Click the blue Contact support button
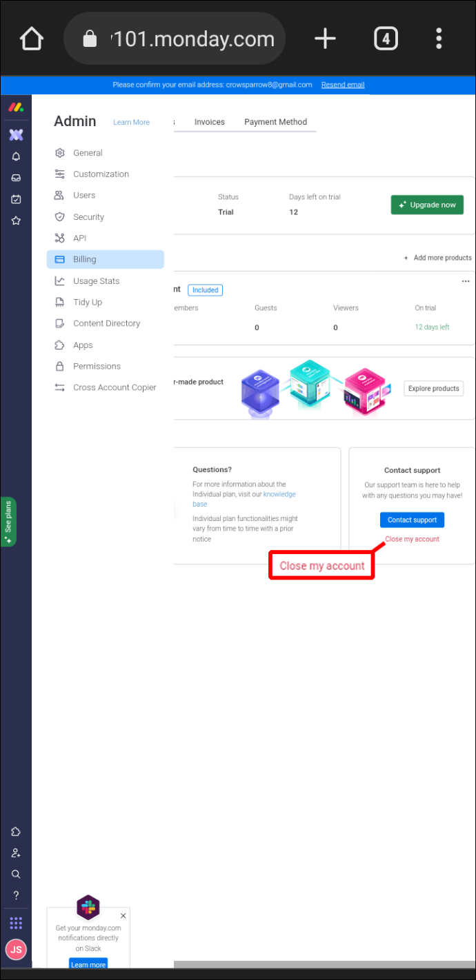Viewport: 476px width, 980px height. (413, 520)
